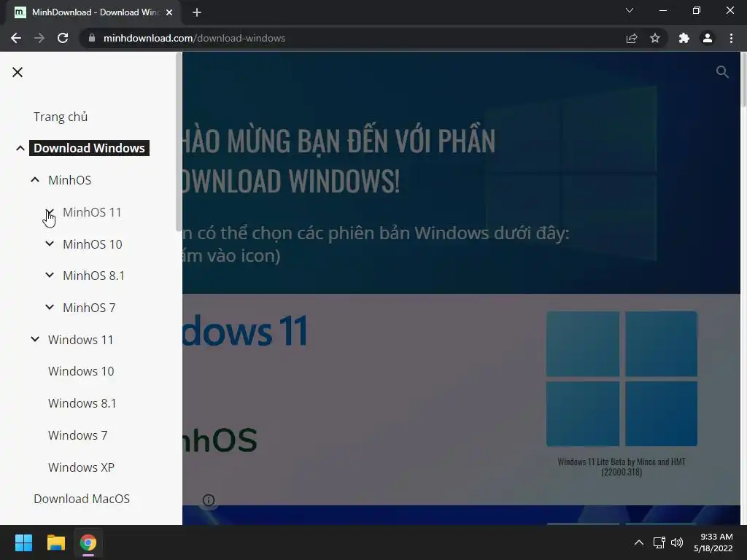The height and width of the screenshot is (560, 747).
Task: Open the Windows Start menu
Action: point(23,542)
